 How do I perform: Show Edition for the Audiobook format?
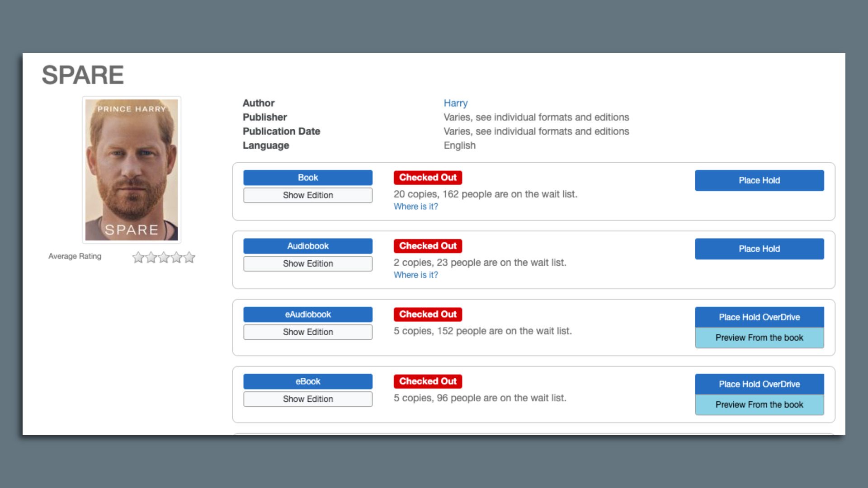308,263
